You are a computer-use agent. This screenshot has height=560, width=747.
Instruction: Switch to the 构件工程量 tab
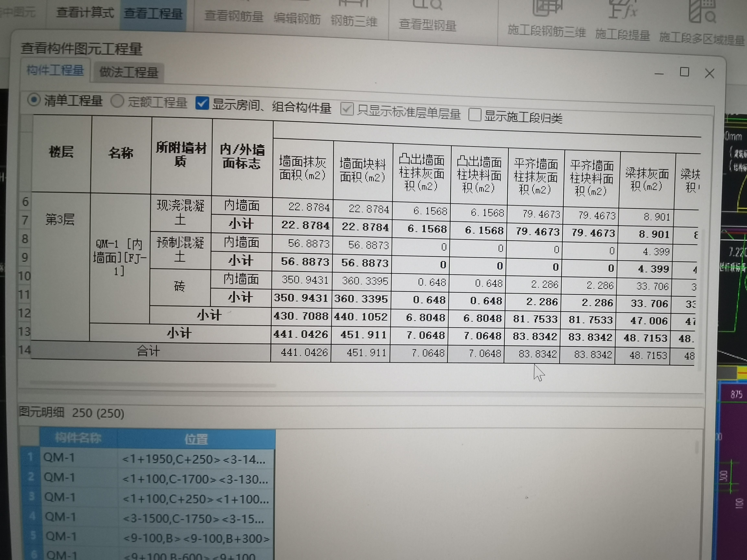coord(55,70)
